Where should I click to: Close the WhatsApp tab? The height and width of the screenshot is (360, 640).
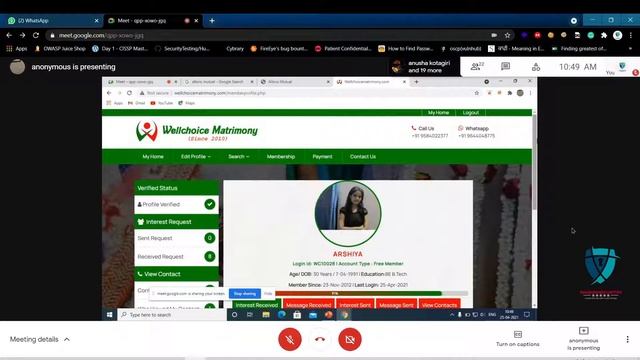[96, 20]
